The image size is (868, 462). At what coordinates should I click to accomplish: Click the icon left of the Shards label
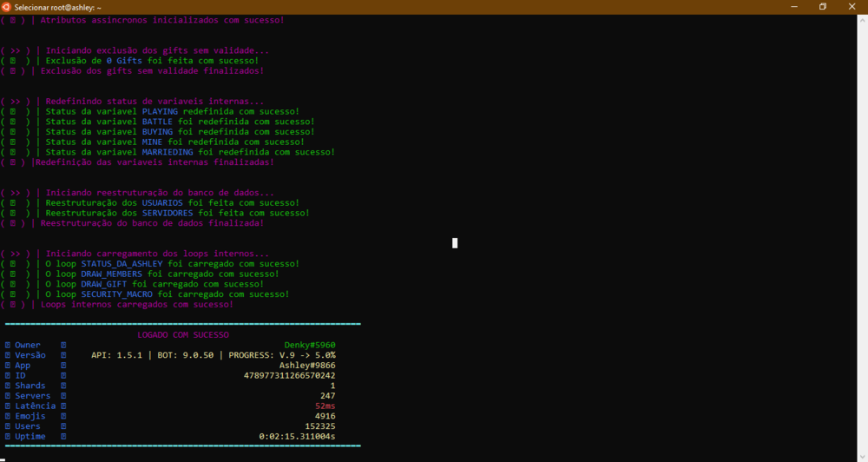[x=8, y=386]
